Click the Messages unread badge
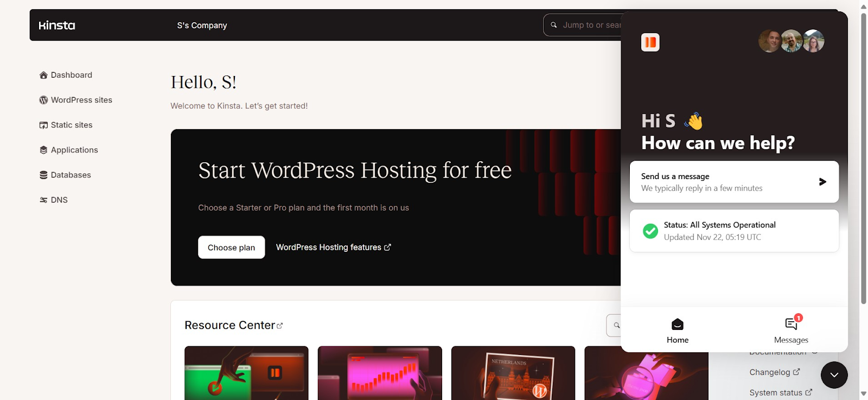 pyautogui.click(x=798, y=318)
